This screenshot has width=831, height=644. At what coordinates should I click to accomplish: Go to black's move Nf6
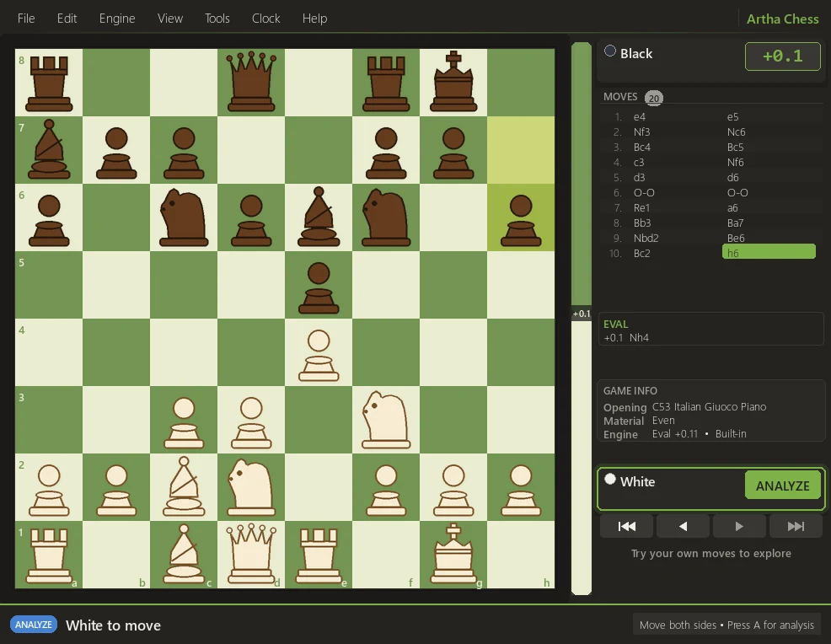pos(735,163)
